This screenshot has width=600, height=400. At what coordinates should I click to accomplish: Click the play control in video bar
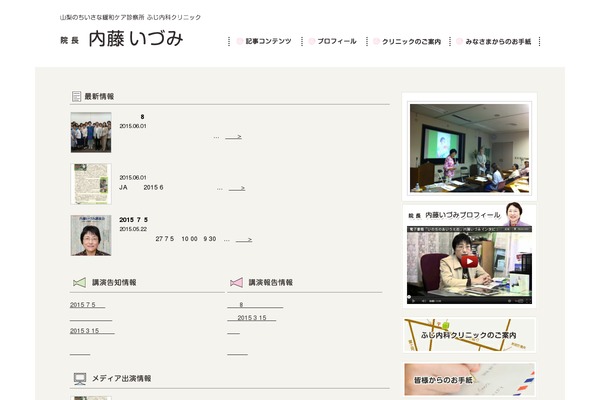(x=413, y=301)
